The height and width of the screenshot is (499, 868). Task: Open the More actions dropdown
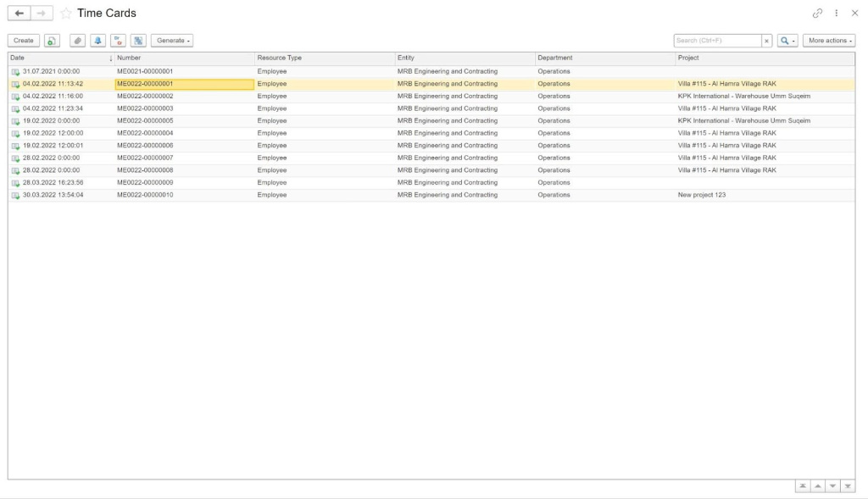click(x=829, y=41)
